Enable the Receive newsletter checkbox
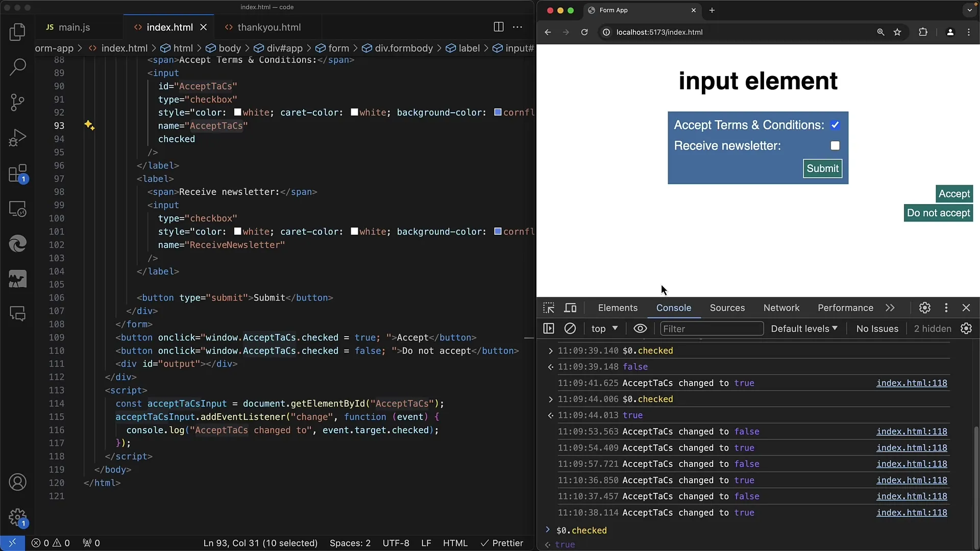Viewport: 980px width, 551px height. (x=835, y=145)
